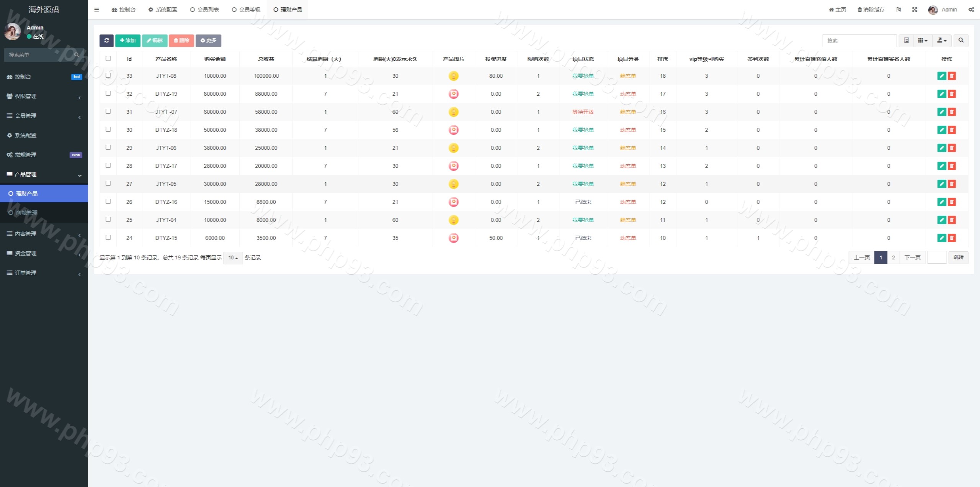Check the checkbox for row Id 33
980x487 pixels.
[108, 75]
